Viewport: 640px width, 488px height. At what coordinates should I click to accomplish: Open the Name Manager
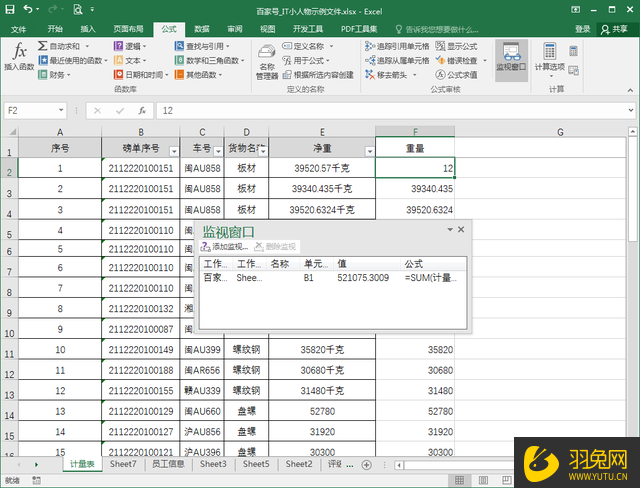tap(267, 62)
